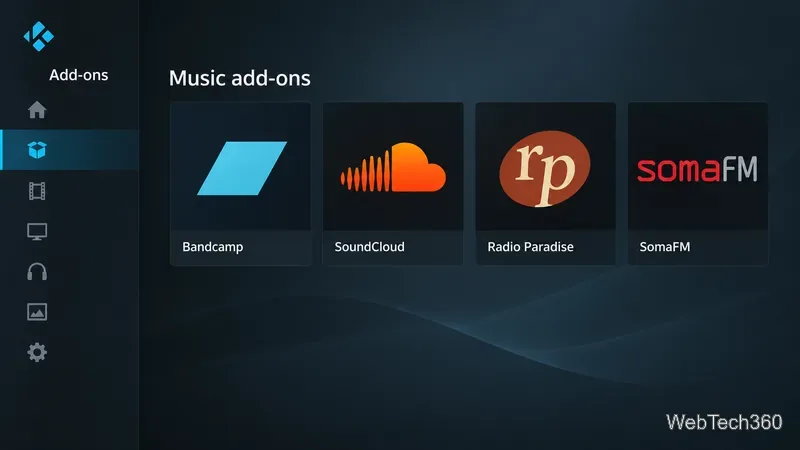The height and width of the screenshot is (450, 800).
Task: Open Settings via gear icon
Action: tap(37, 353)
